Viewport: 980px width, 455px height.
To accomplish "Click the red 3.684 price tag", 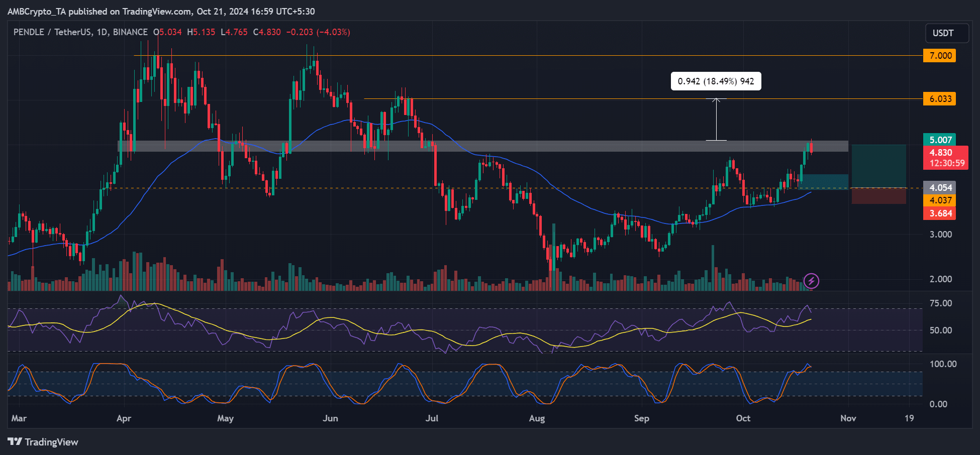I will coord(940,213).
